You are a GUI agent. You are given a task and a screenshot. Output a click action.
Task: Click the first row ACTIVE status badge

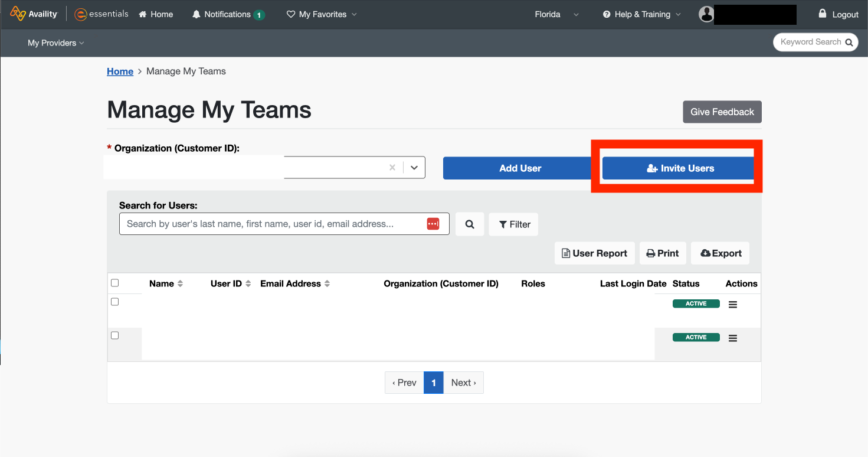696,303
